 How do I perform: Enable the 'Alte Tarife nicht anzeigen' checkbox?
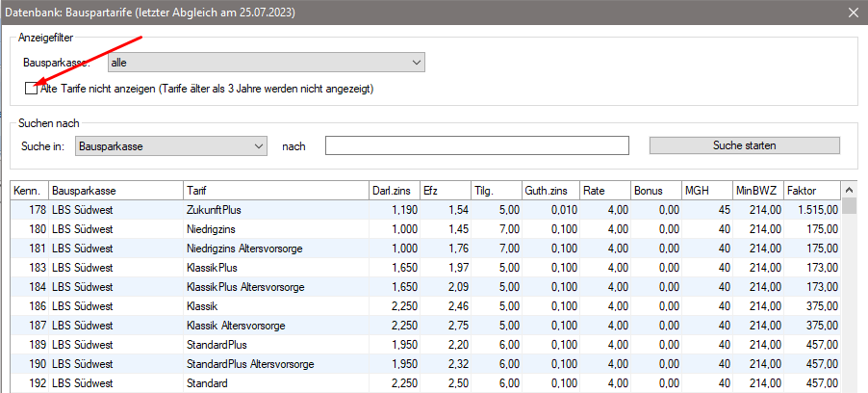pos(32,88)
